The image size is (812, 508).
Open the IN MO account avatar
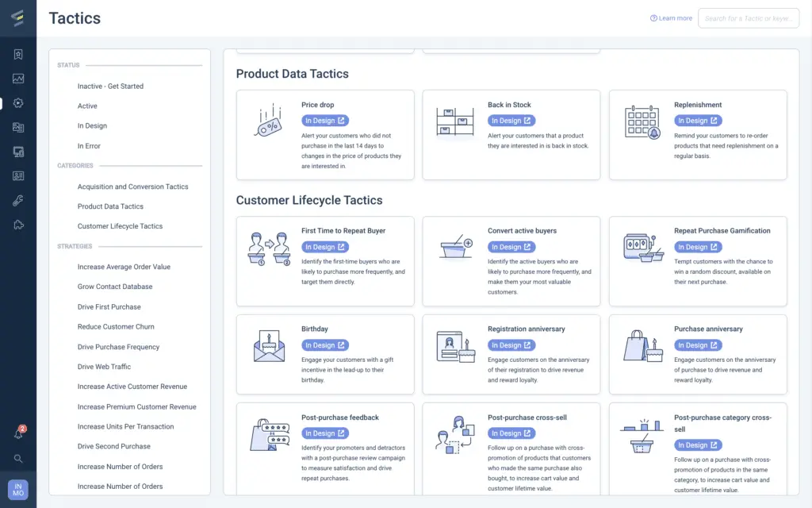pyautogui.click(x=18, y=490)
